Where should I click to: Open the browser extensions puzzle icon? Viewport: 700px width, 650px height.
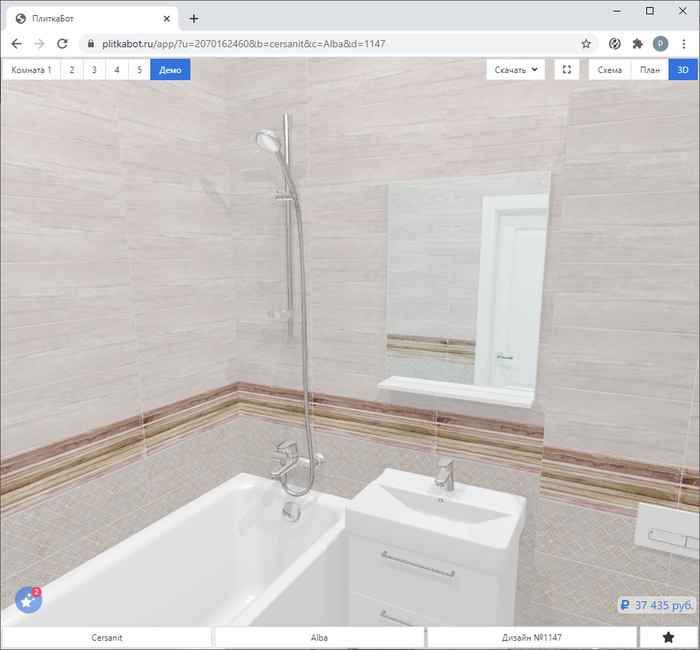click(x=638, y=44)
